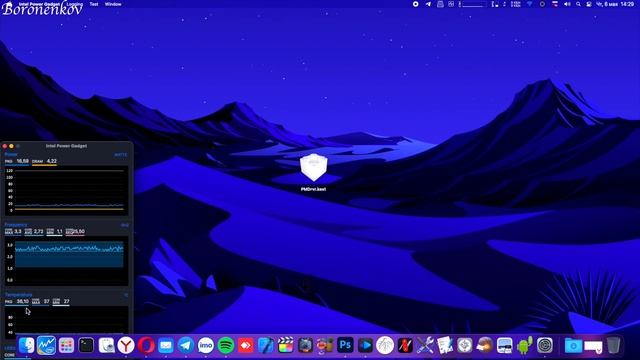
Task: Click the Power section heading
Action: [11, 155]
